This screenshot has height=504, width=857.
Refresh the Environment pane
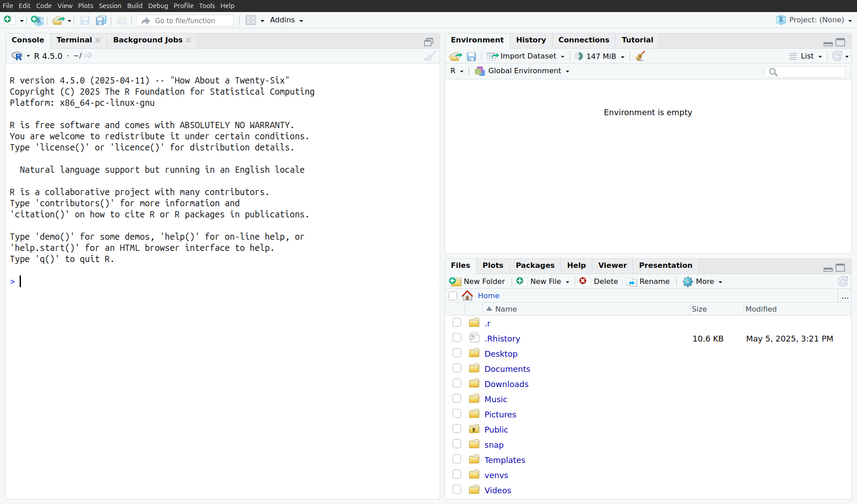tap(837, 56)
